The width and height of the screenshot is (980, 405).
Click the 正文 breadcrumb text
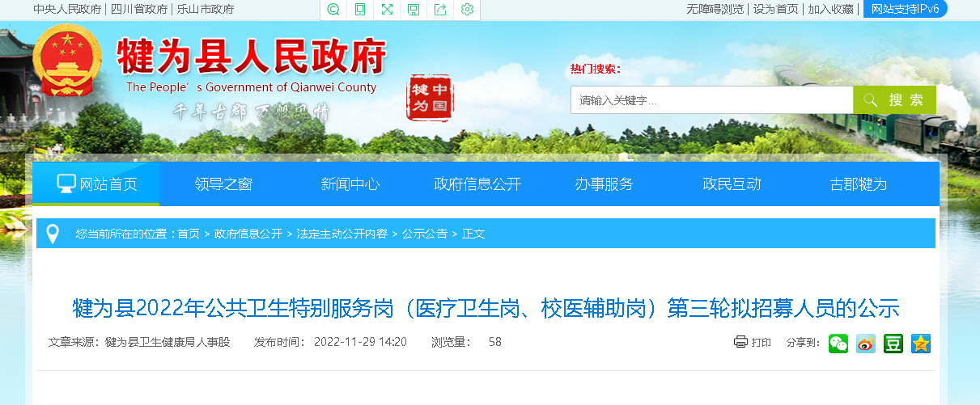pos(473,234)
